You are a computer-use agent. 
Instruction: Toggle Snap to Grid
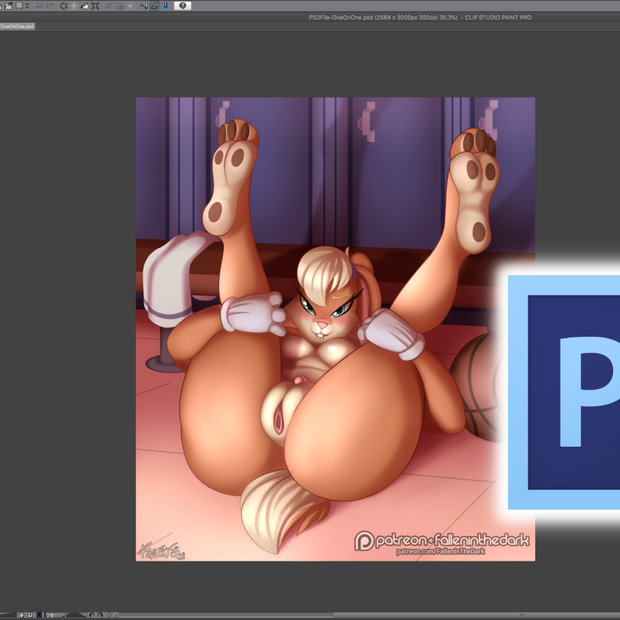[166, 5]
